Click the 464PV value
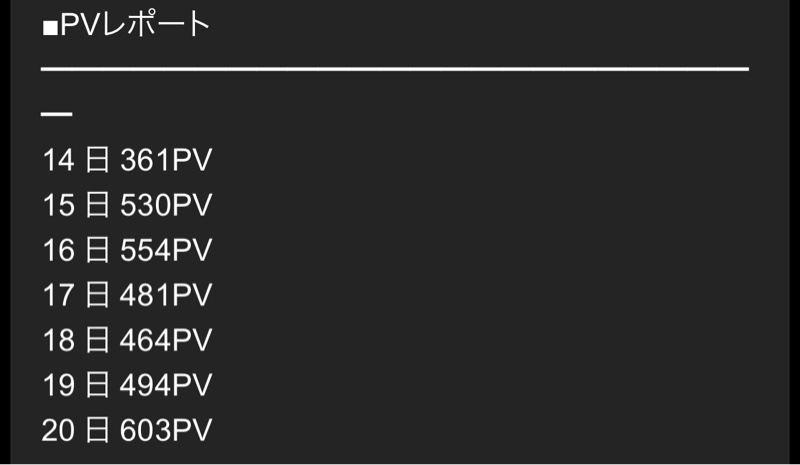The height and width of the screenshot is (465, 800). pos(166,339)
